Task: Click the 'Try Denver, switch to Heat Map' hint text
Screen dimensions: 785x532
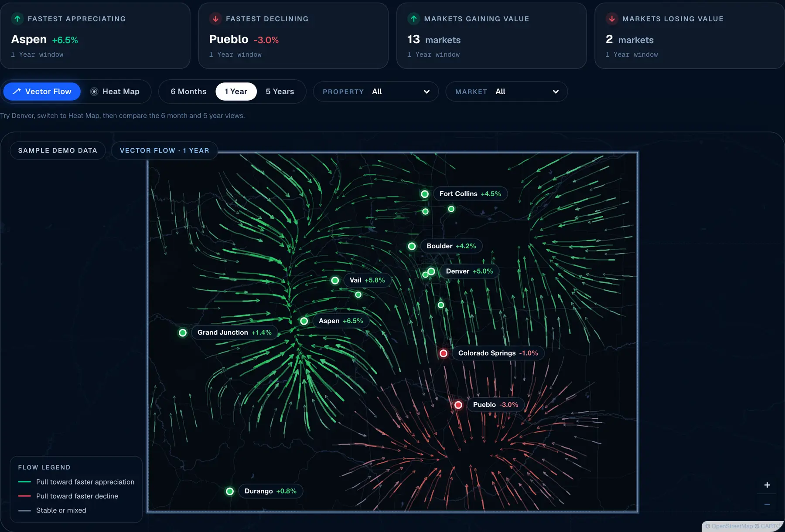Action: coord(123,115)
